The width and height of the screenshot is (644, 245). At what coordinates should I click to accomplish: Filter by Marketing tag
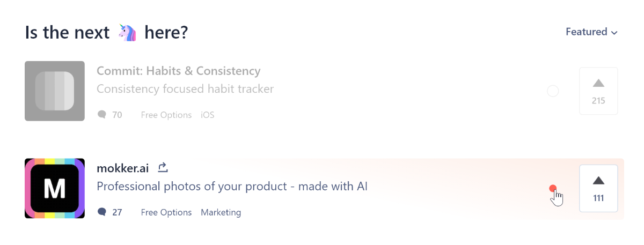[221, 212]
